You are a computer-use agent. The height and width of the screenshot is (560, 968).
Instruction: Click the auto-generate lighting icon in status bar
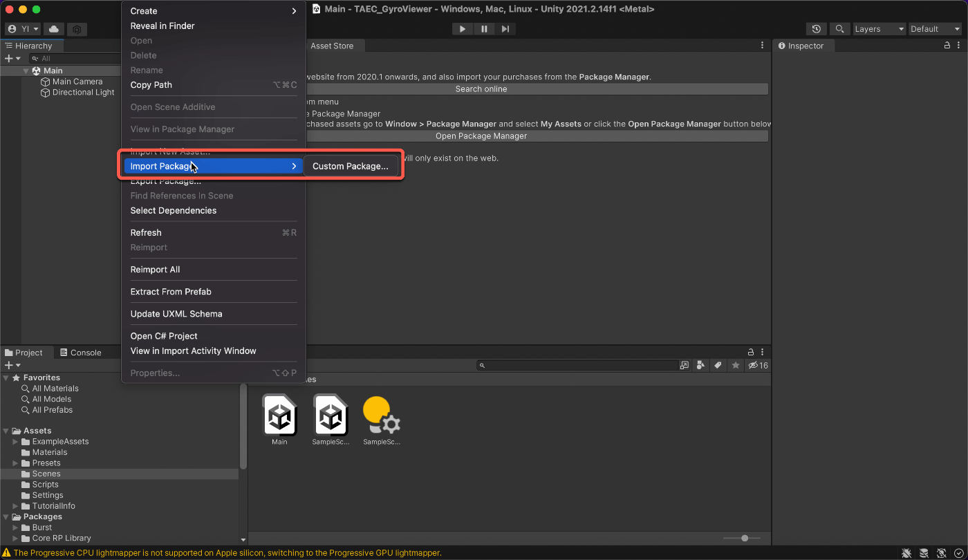[x=941, y=553]
